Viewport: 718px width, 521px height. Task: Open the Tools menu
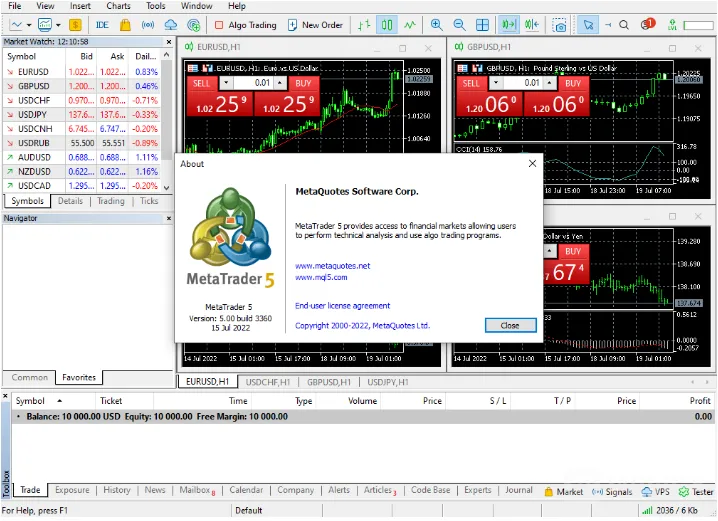pos(156,6)
